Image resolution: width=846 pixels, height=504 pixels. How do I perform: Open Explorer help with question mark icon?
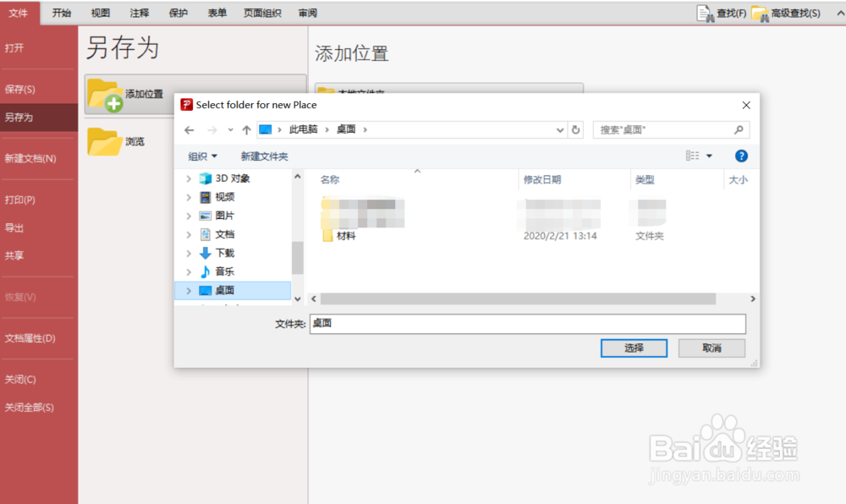tap(741, 156)
